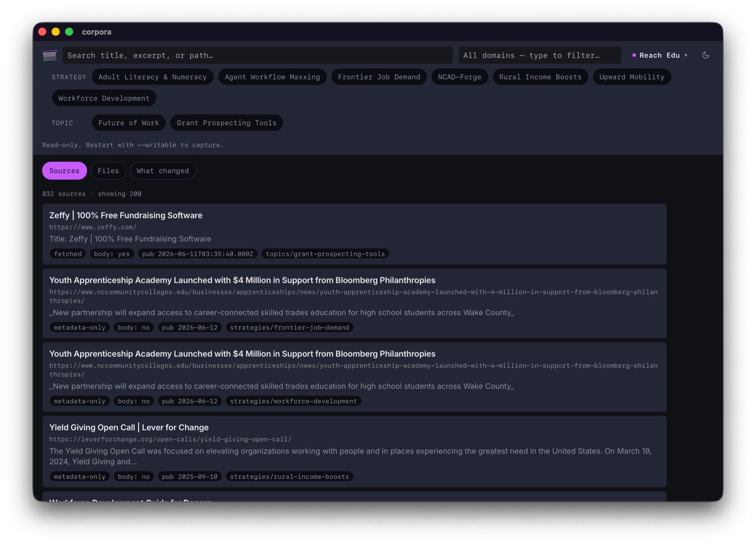756x545 pixels.
Task: Click the strategies/rural-income-boosts tag
Action: [x=289, y=477]
